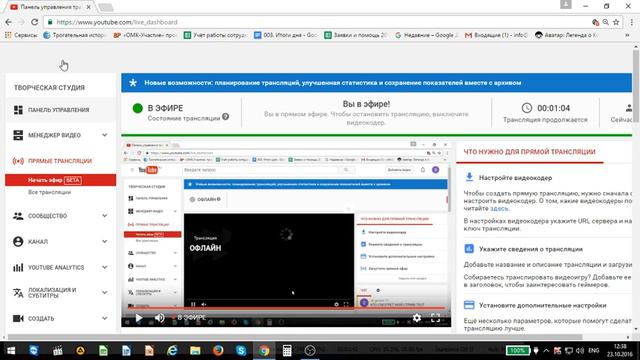Open the Новые возможности announcement banner text
This screenshot has height=360, width=640.
click(x=333, y=83)
